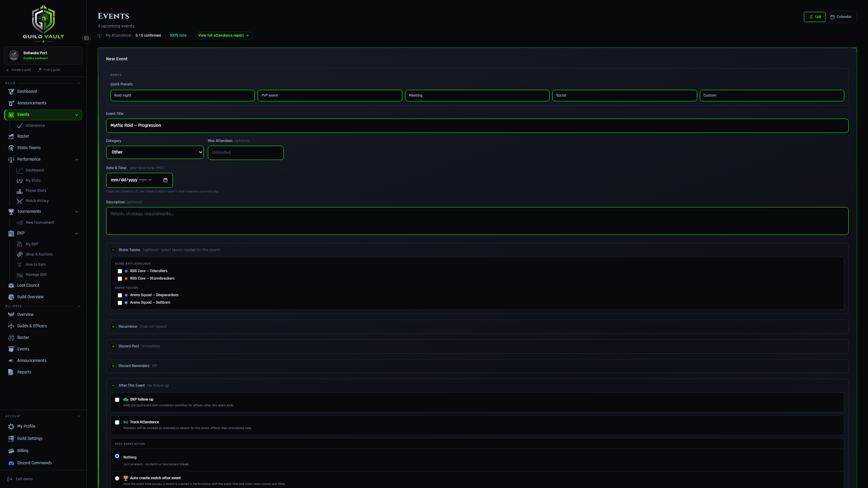Select the Nothing post-event radio
Screen dimensions: 868x488
coord(117,456)
